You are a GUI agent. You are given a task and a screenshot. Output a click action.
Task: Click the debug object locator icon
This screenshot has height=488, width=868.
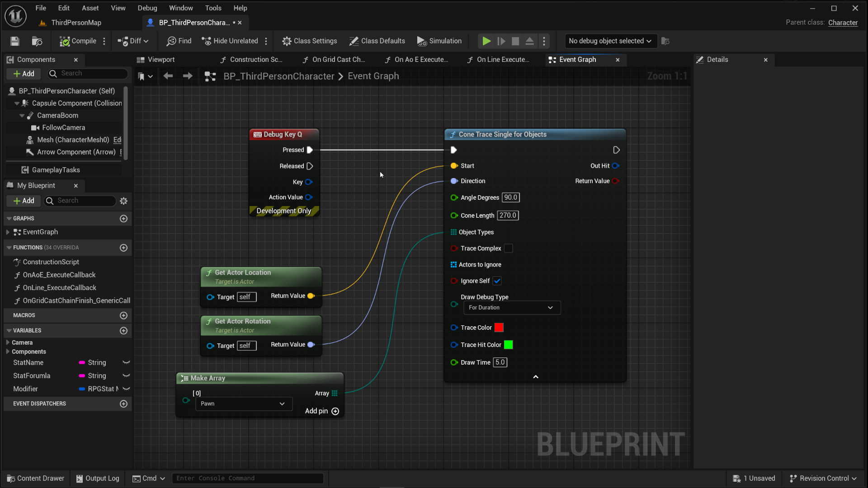[665, 41]
